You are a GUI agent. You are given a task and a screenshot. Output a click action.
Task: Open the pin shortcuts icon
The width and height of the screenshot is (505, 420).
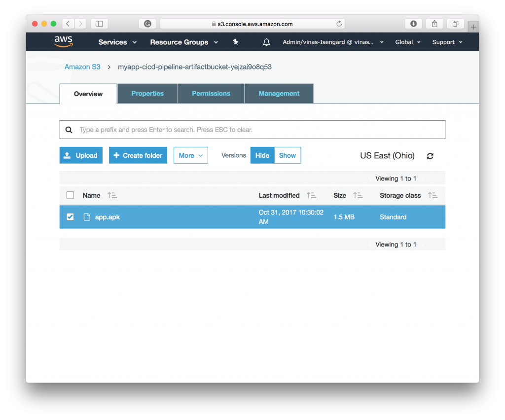[x=235, y=42]
